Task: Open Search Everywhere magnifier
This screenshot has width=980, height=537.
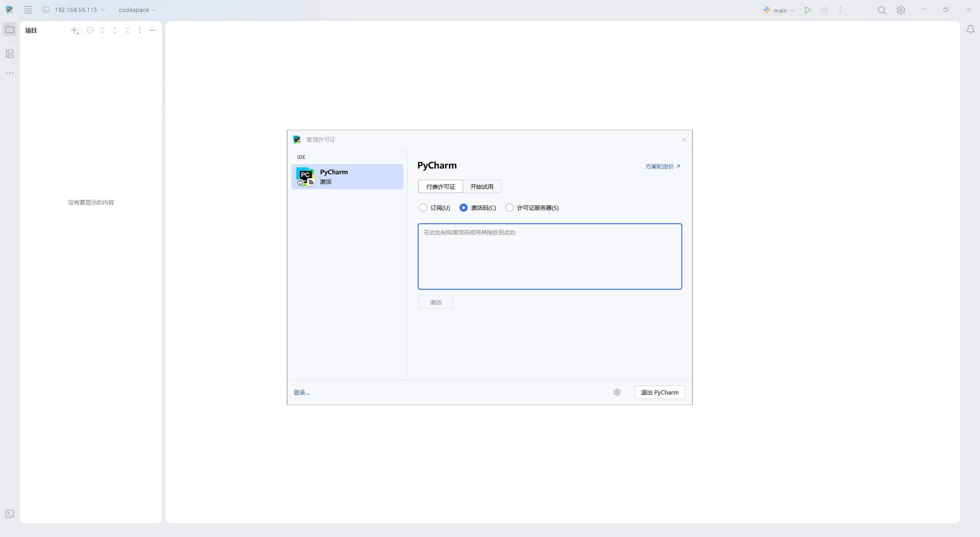Action: click(x=882, y=10)
